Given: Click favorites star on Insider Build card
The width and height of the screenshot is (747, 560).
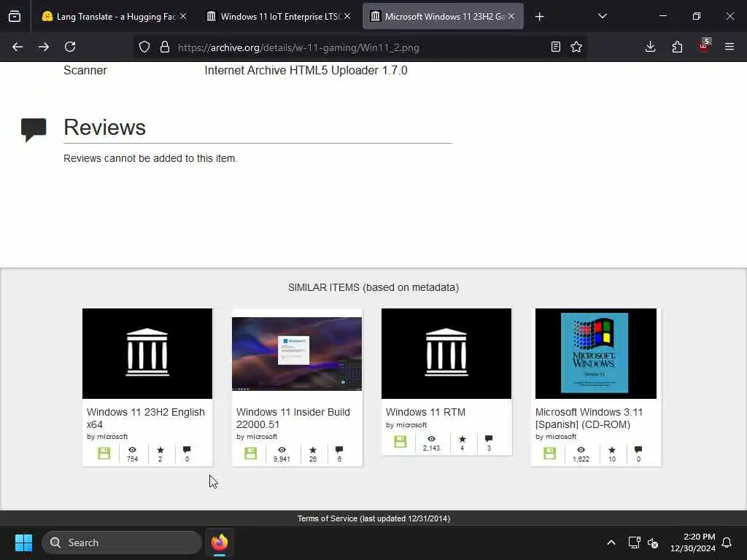Looking at the screenshot, I should 312,449.
